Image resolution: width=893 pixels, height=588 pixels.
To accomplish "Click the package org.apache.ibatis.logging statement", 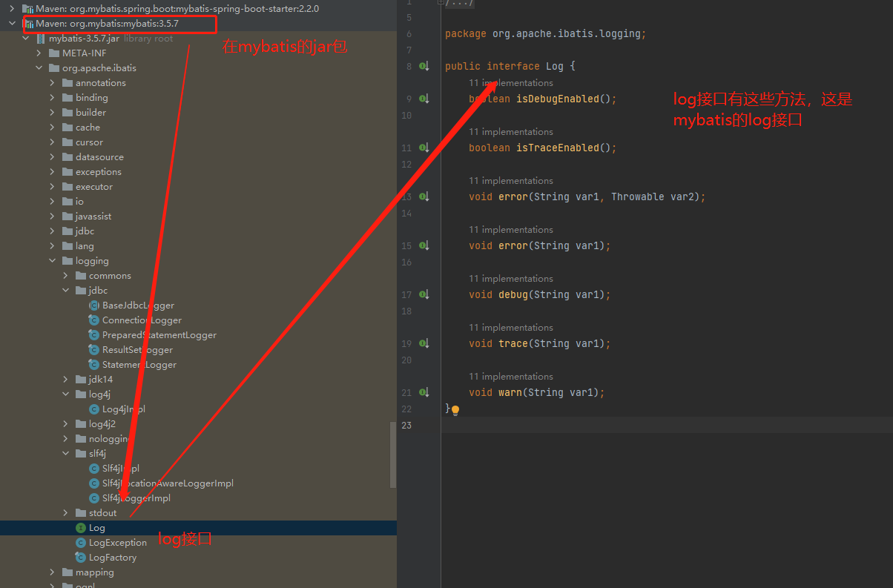I will [x=546, y=33].
